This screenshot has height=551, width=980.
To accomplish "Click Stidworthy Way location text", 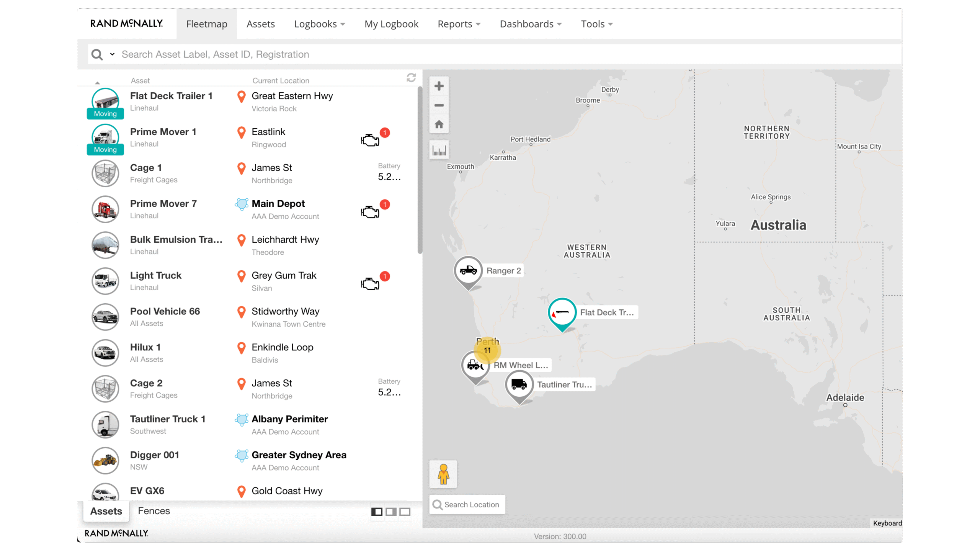I will pyautogui.click(x=285, y=312).
